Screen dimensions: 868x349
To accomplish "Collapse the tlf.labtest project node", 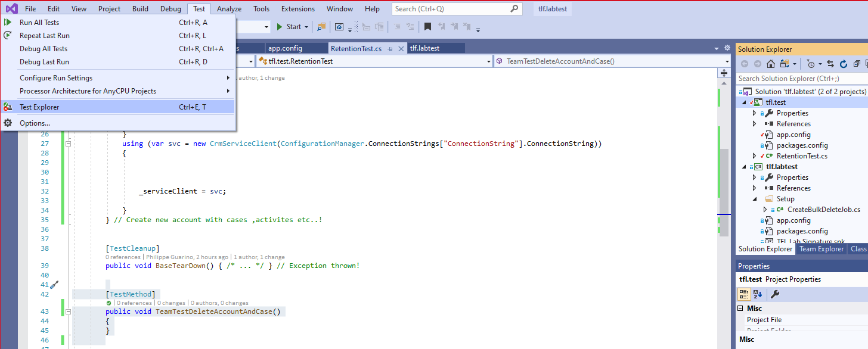I will 744,167.
